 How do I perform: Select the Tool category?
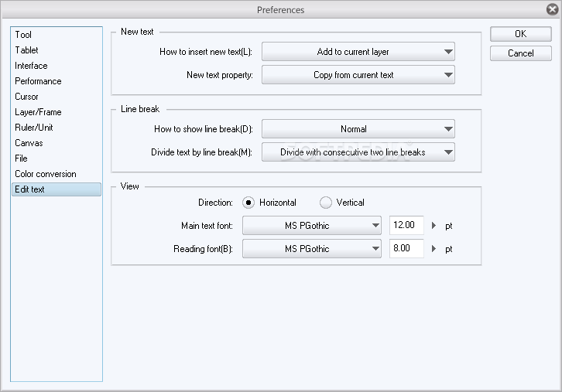pos(57,35)
